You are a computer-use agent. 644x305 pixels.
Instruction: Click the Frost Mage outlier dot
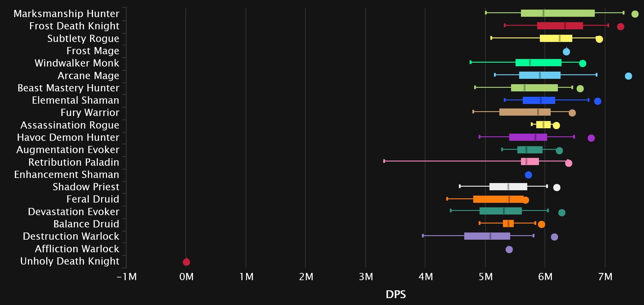(x=566, y=52)
